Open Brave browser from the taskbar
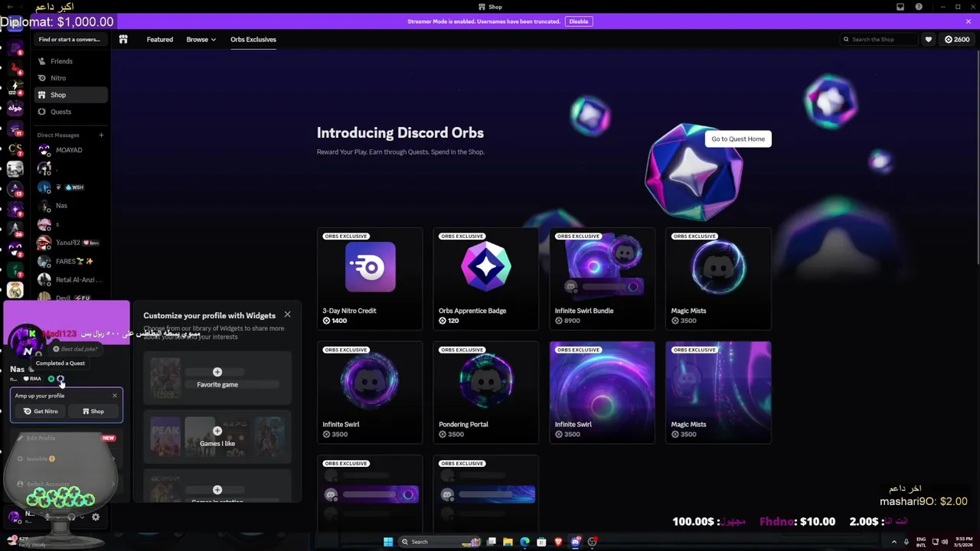Screen dimensions: 980x551 pos(558,542)
